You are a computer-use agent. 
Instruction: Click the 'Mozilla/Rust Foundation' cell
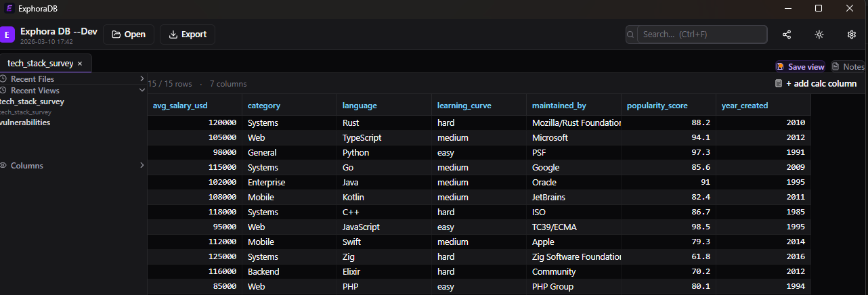point(574,123)
